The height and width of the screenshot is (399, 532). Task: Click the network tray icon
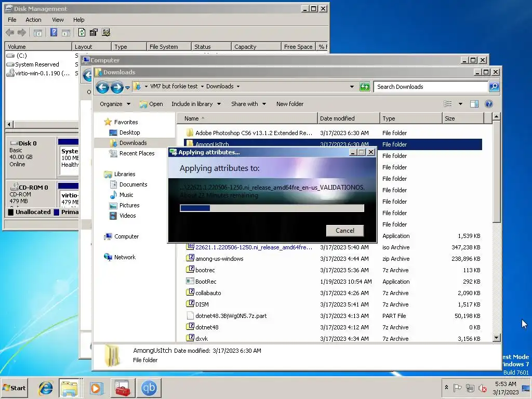[470, 388]
